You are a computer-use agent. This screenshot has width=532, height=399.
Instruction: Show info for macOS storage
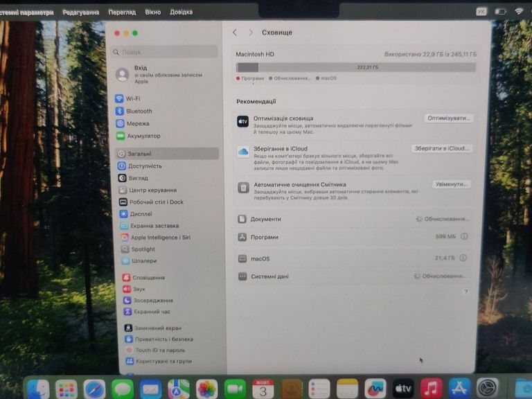pyautogui.click(x=463, y=258)
